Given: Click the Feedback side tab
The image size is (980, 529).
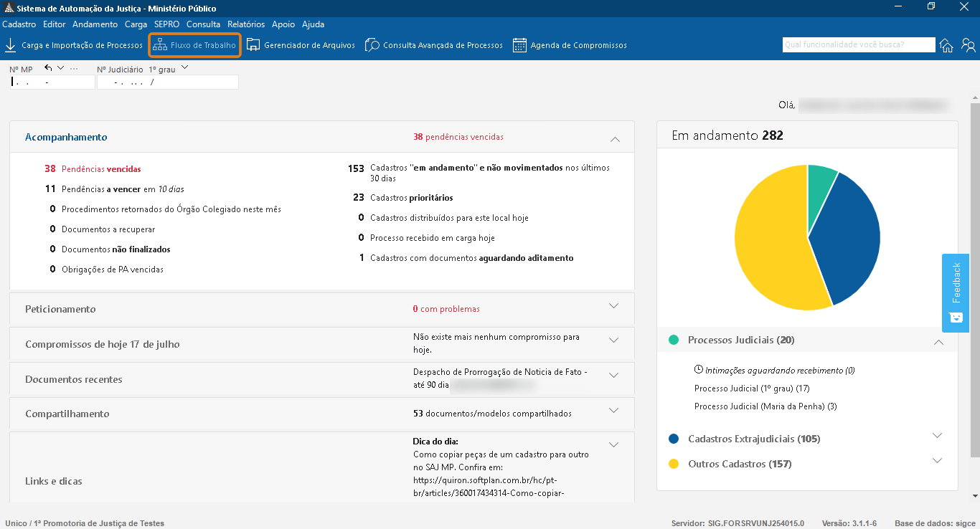Looking at the screenshot, I should click(956, 293).
